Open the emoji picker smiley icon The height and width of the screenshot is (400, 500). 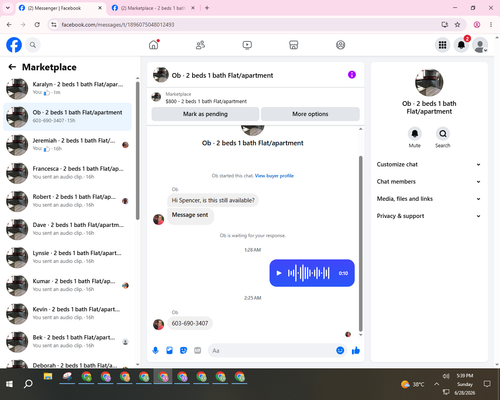340,350
